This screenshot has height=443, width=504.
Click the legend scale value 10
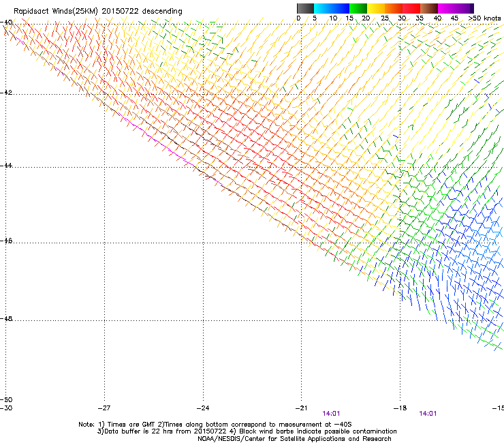point(333,18)
